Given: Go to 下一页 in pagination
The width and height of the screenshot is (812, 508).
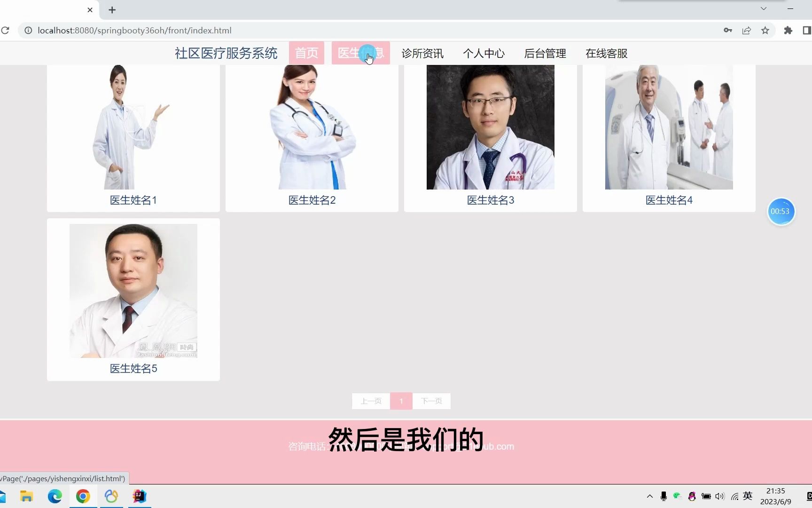Looking at the screenshot, I should (431, 401).
